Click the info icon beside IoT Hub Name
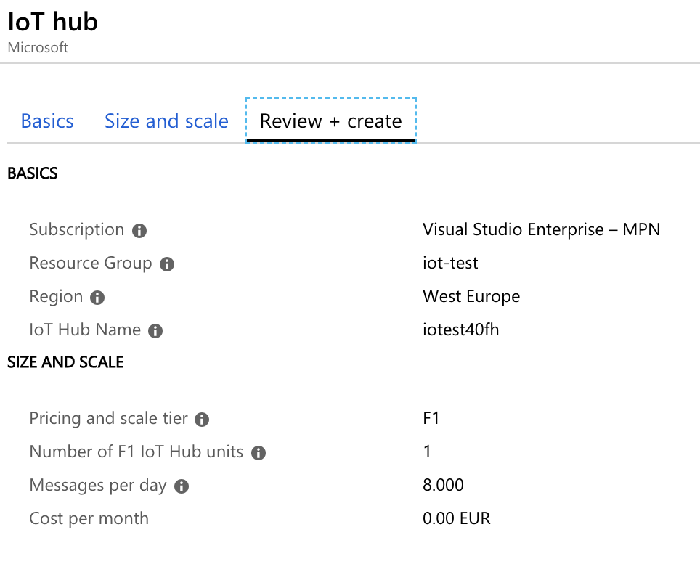Image resolution: width=700 pixels, height=588 pixels. tap(155, 331)
